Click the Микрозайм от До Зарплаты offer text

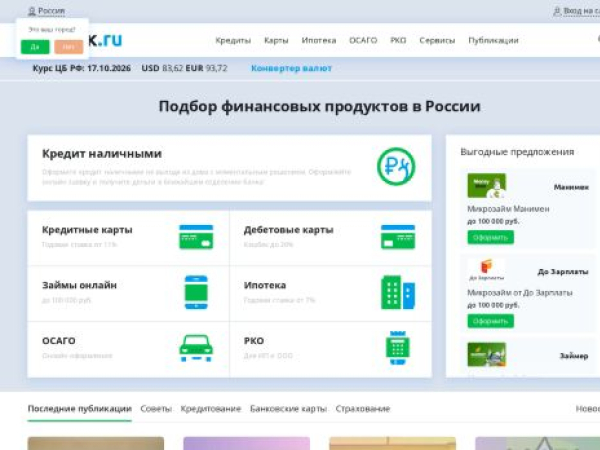(520, 293)
